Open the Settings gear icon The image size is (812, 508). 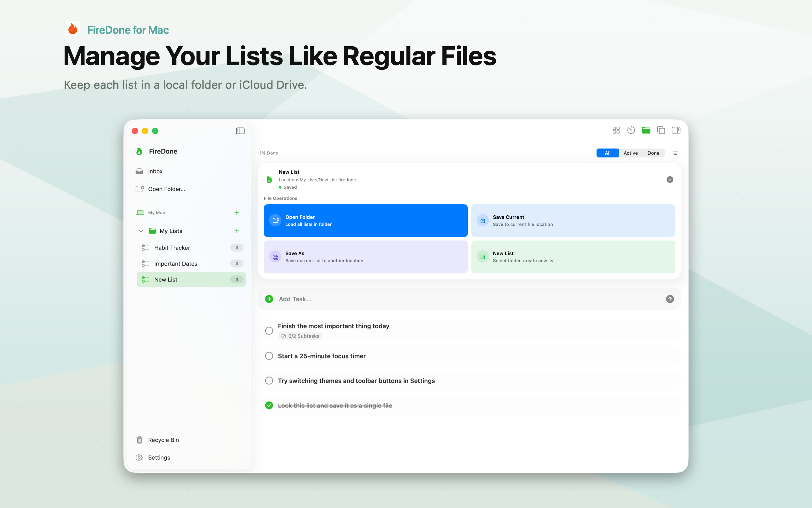[x=139, y=457]
